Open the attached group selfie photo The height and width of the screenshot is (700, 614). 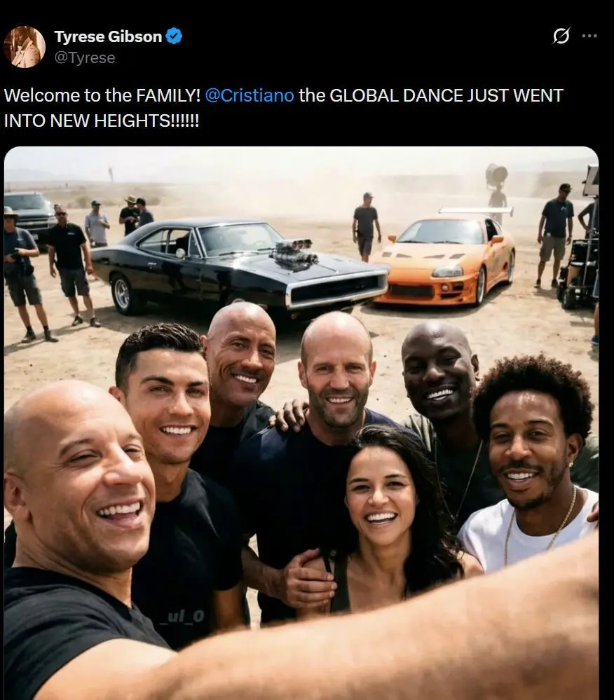pos(301,423)
